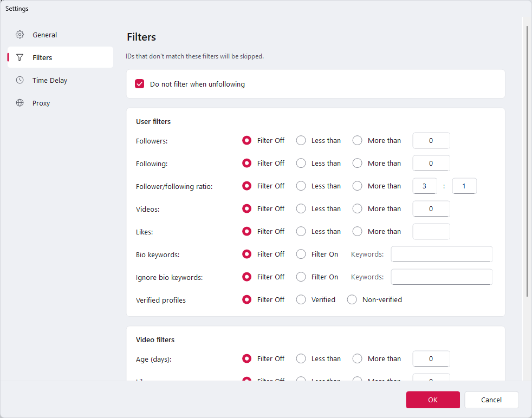532x418 pixels.
Task: Click the Following value input field
Action: (431, 163)
